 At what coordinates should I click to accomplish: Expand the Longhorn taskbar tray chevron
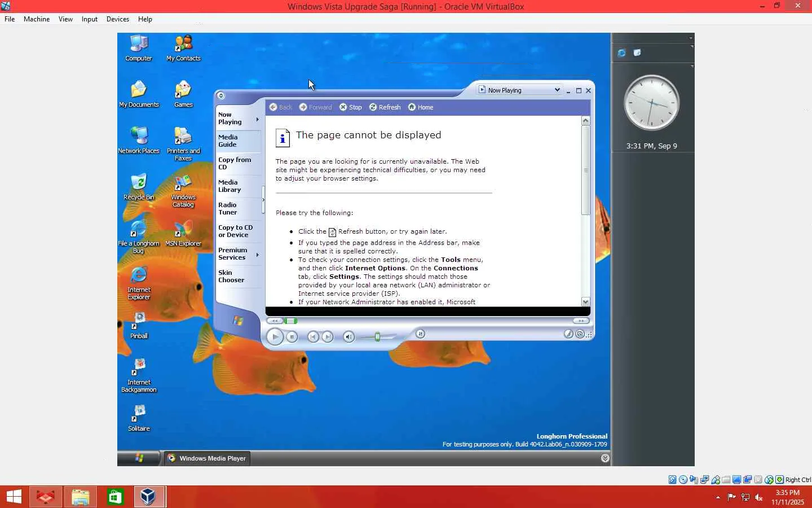pyautogui.click(x=605, y=458)
